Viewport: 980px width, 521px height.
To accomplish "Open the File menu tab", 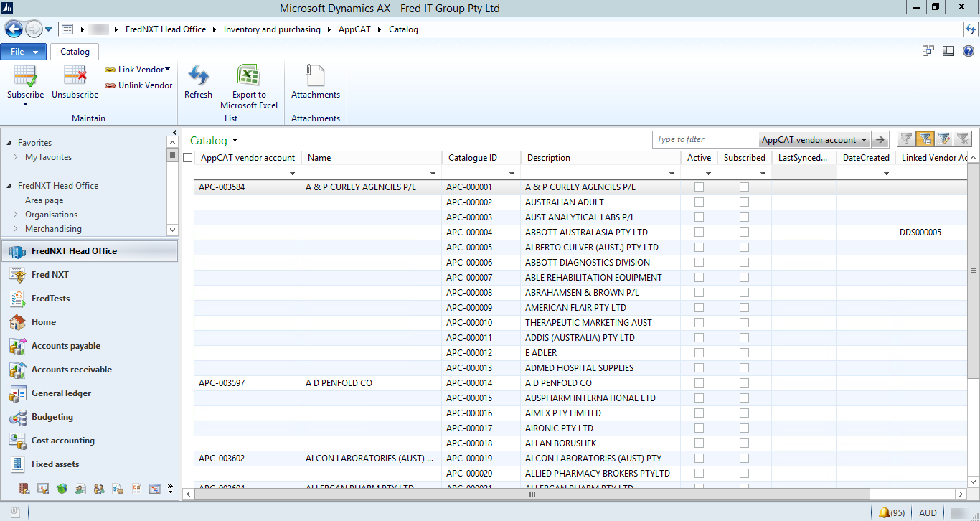I will (24, 52).
